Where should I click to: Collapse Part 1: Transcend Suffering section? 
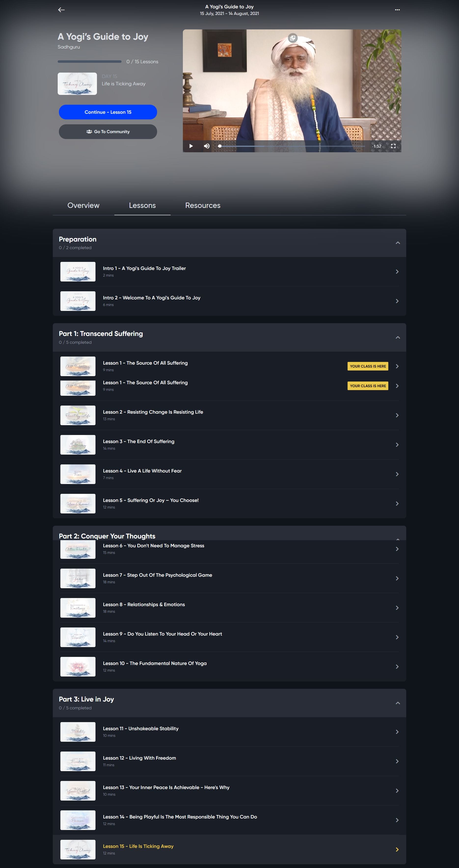(398, 337)
